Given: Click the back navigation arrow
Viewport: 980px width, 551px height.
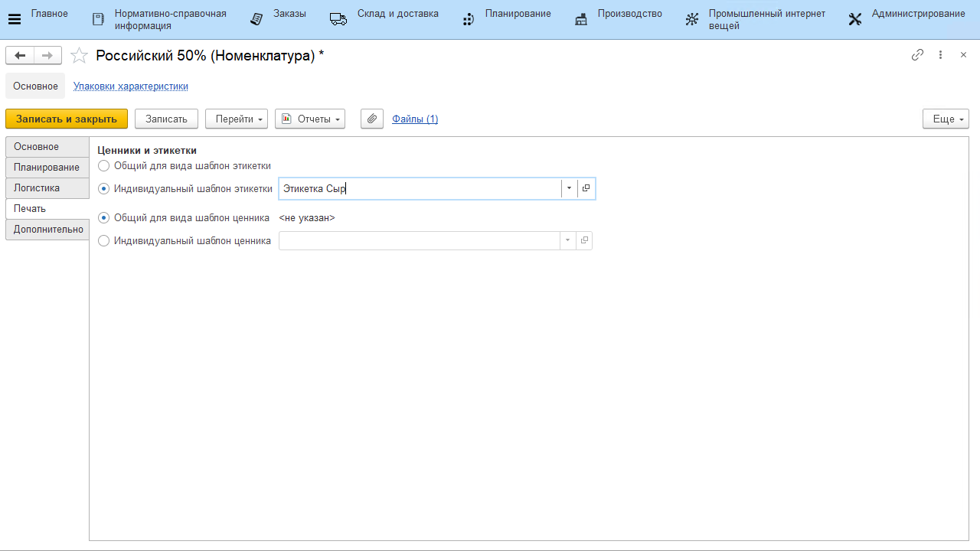Looking at the screenshot, I should pyautogui.click(x=20, y=55).
